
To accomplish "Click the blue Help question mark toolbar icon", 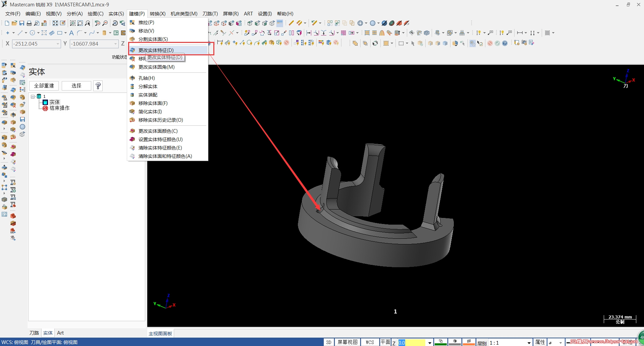I will (505, 43).
